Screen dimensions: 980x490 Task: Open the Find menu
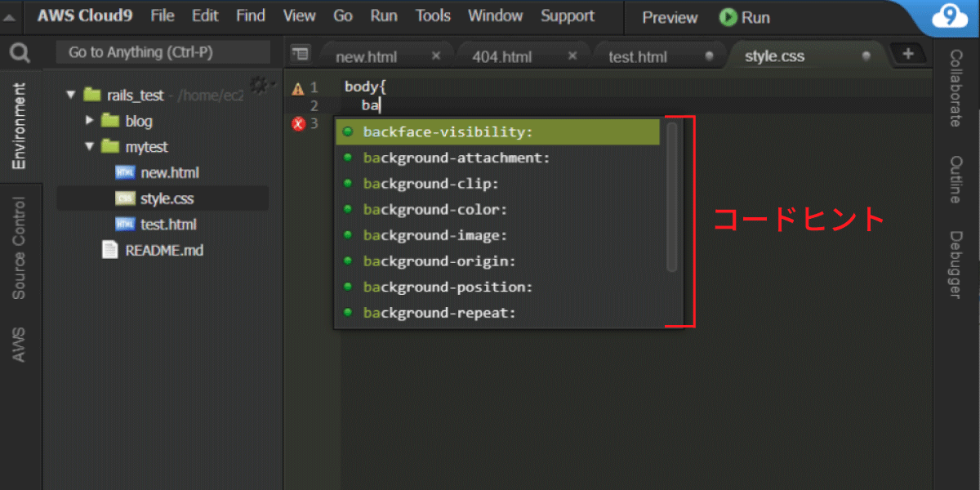(251, 16)
